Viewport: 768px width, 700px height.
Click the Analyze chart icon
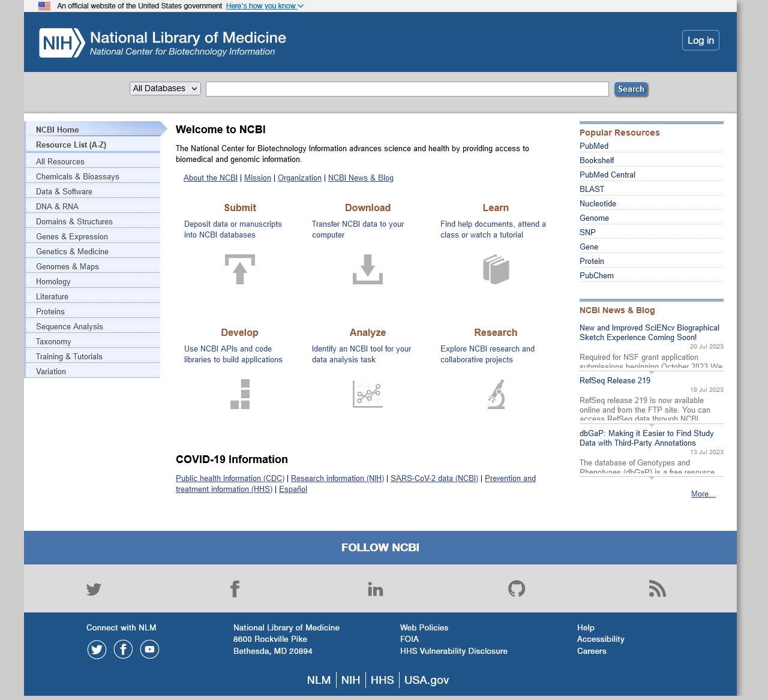tap(368, 394)
